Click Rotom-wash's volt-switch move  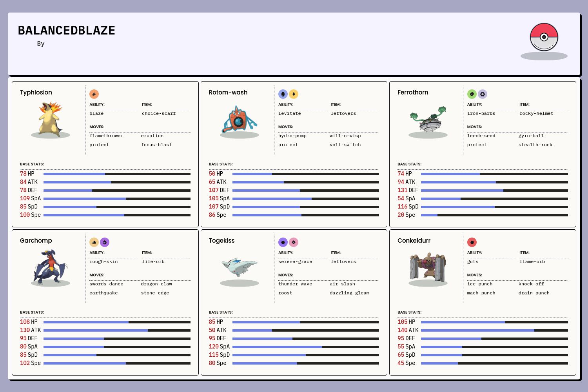pos(345,145)
